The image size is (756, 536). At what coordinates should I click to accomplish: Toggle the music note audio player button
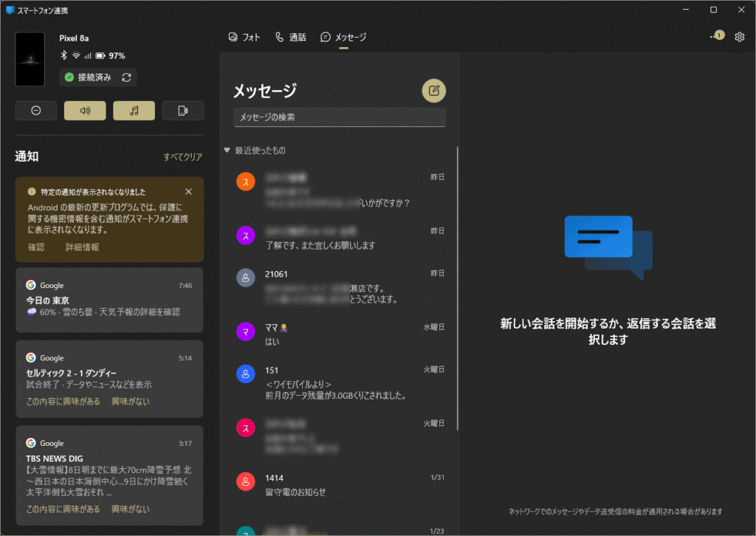134,111
